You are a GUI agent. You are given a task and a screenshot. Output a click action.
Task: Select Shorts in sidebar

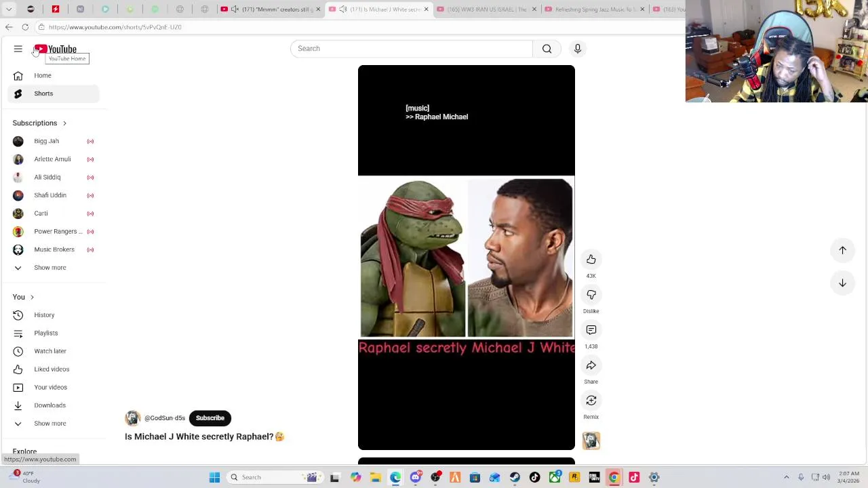pyautogui.click(x=54, y=94)
